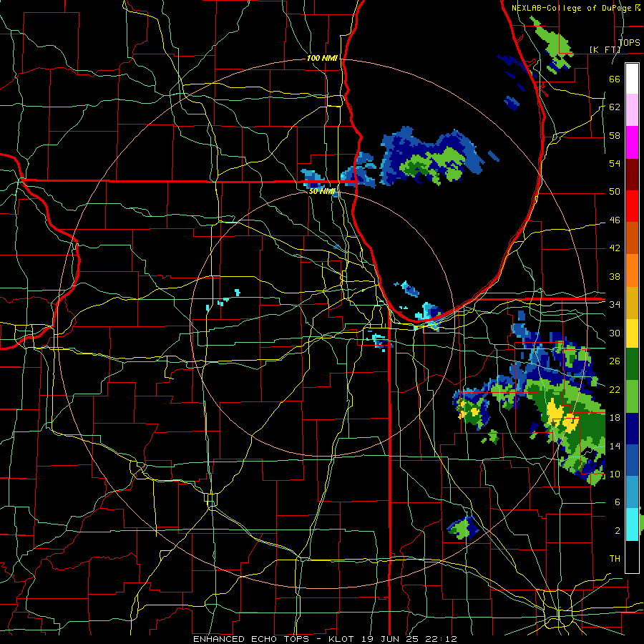Click the 38 value on the scale
The height and width of the screenshot is (644, 644).
(615, 276)
